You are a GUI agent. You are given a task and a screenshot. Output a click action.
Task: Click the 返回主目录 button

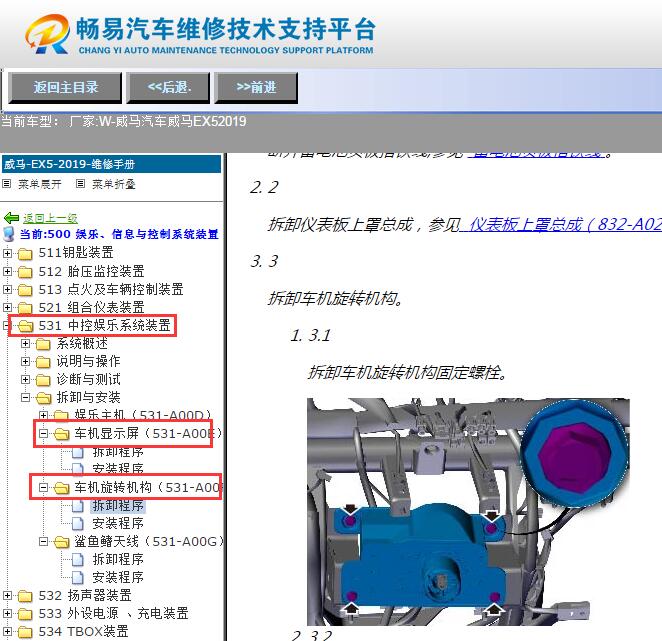[x=65, y=87]
